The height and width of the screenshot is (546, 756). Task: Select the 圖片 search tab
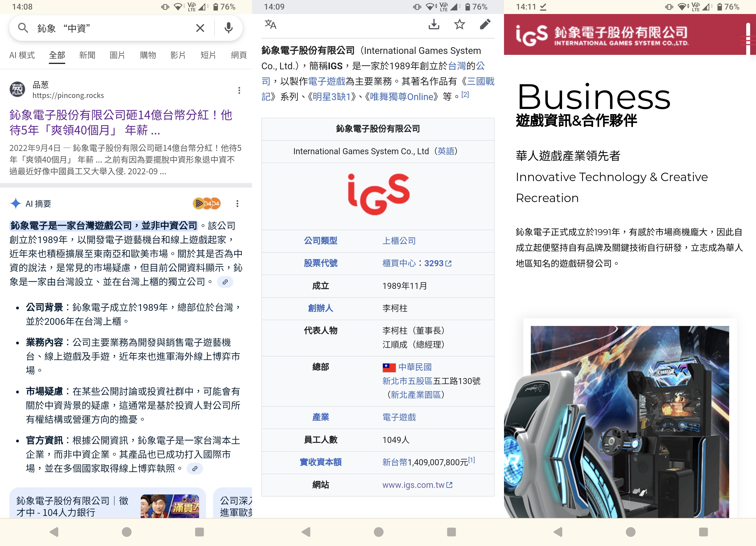pyautogui.click(x=117, y=55)
